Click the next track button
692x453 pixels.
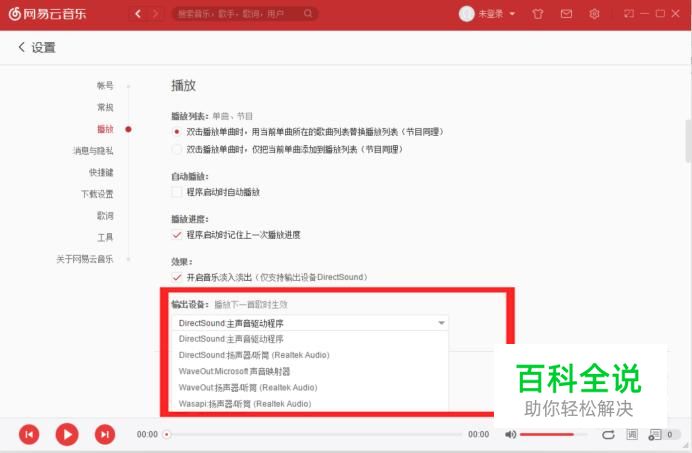click(x=105, y=434)
